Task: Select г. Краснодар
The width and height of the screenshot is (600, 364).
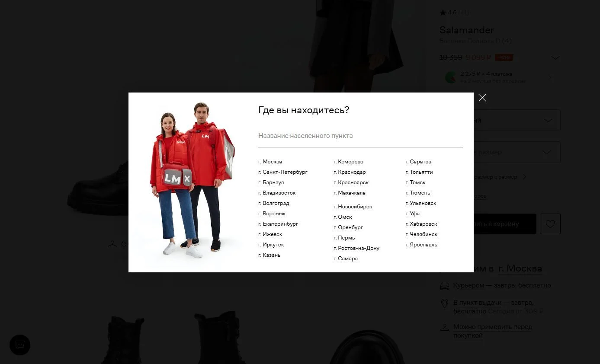Action: (350, 172)
